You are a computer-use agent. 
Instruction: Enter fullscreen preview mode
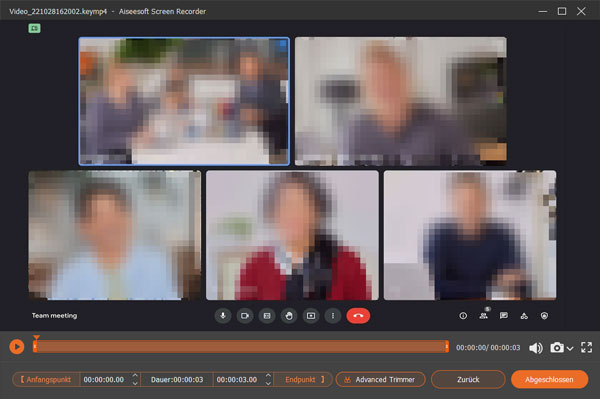[x=586, y=347]
